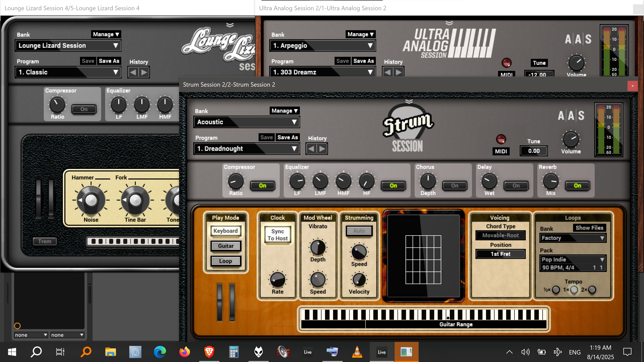Enable Chorus On button in Strum Session

[455, 186]
